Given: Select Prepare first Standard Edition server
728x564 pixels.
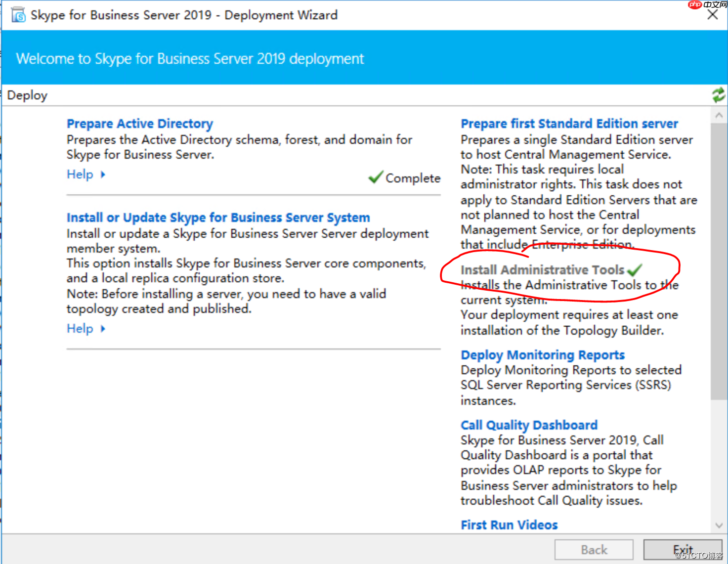Looking at the screenshot, I should 569,123.
